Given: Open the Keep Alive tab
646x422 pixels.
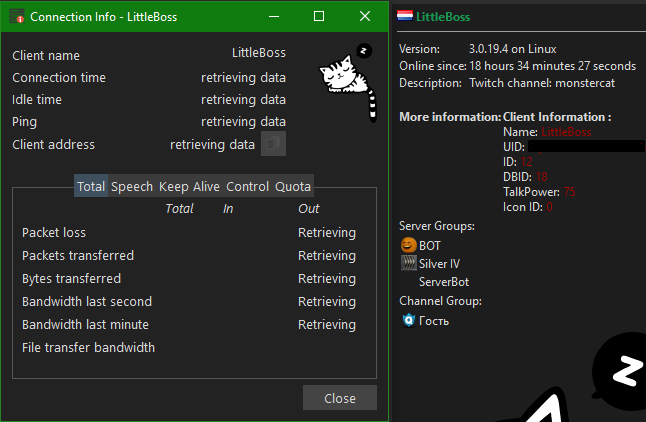Looking at the screenshot, I should pos(189,186).
